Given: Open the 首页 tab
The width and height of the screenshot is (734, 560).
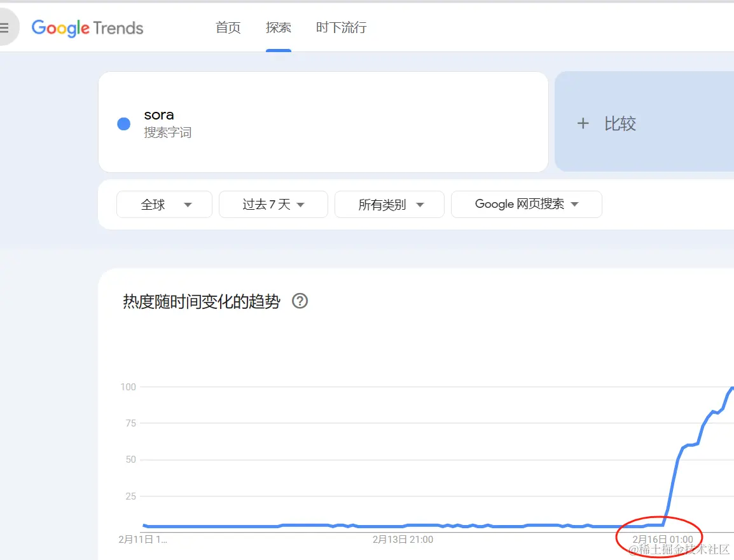Looking at the screenshot, I should point(228,27).
